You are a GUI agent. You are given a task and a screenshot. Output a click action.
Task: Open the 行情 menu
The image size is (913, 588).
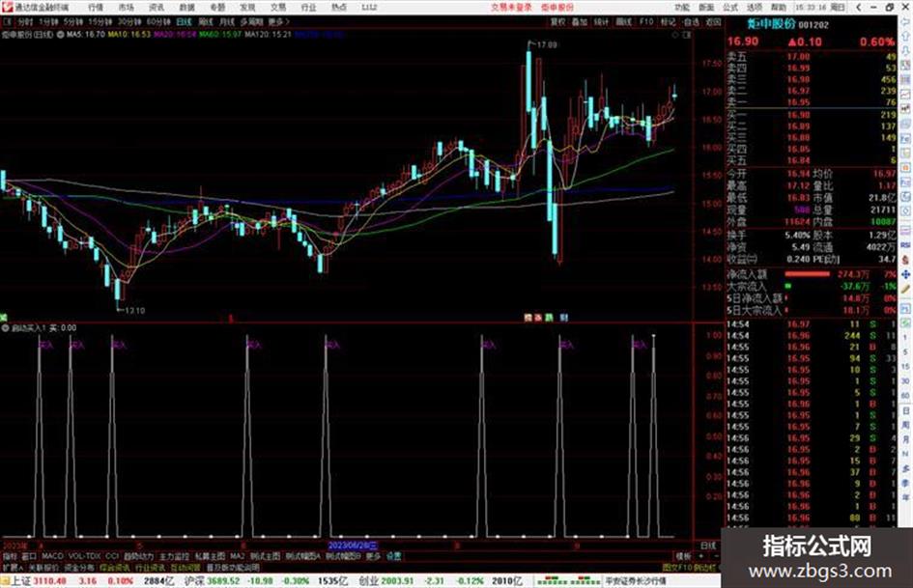[x=96, y=7]
